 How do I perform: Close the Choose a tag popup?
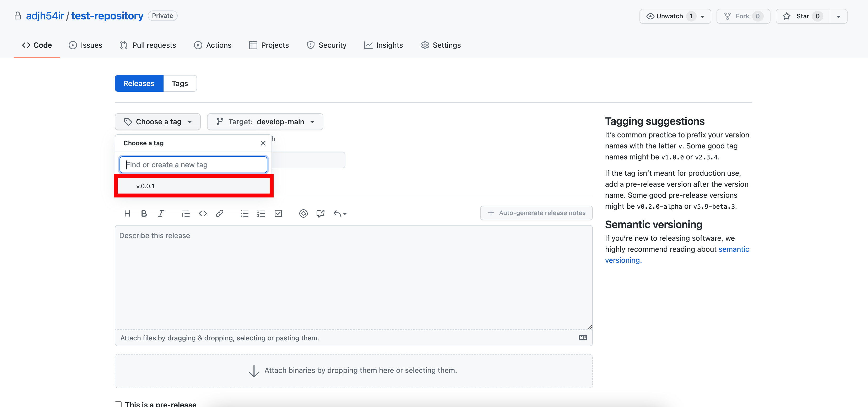click(x=263, y=143)
